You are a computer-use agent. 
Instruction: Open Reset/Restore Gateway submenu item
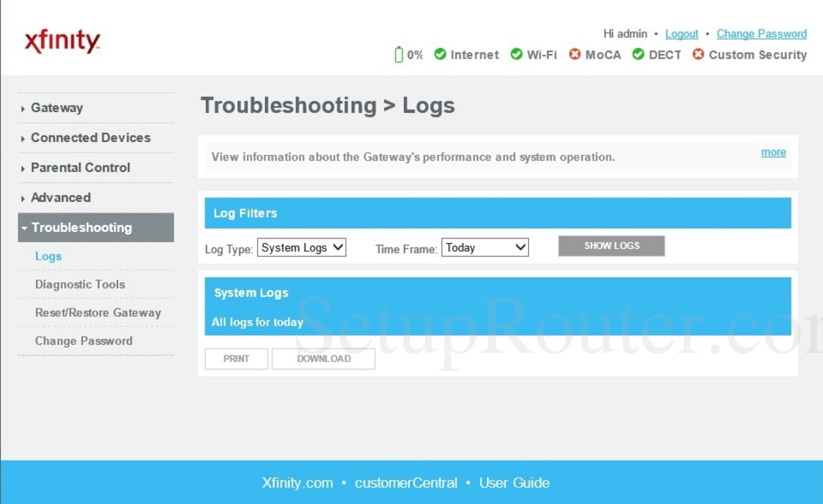[98, 313]
